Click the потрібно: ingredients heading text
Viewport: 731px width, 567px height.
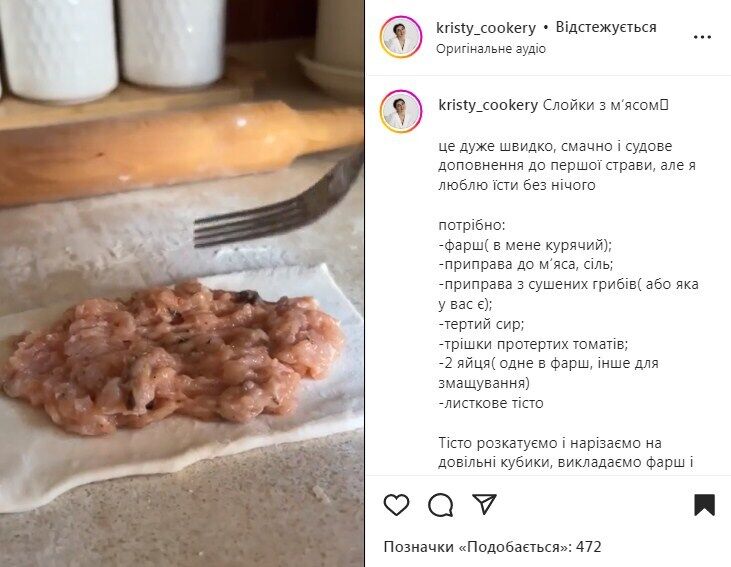pos(471,226)
